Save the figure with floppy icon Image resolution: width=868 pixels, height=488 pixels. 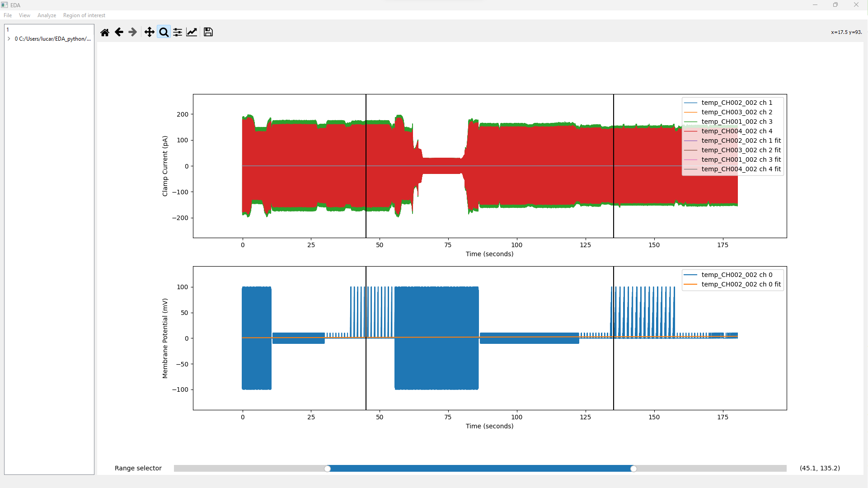pos(208,32)
